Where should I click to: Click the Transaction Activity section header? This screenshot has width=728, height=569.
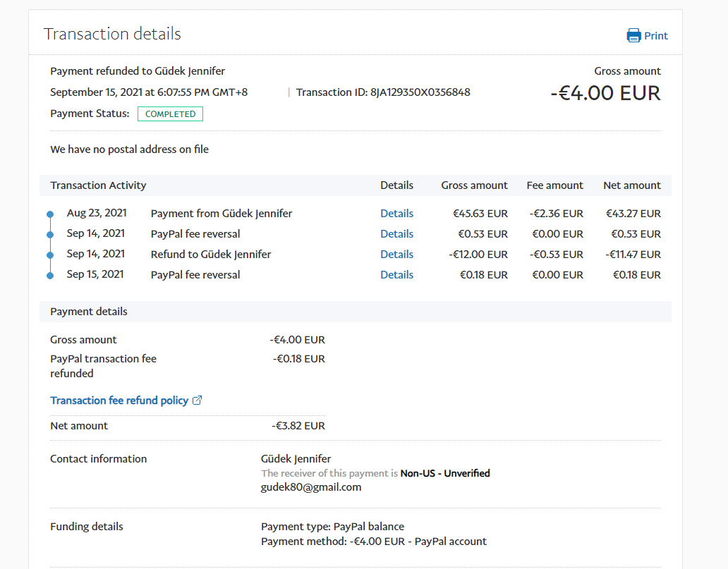point(98,185)
